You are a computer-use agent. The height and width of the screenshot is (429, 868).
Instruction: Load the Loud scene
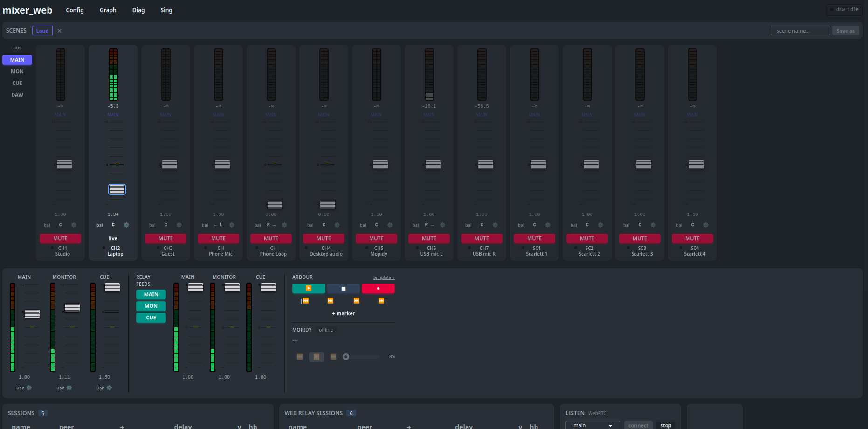42,31
